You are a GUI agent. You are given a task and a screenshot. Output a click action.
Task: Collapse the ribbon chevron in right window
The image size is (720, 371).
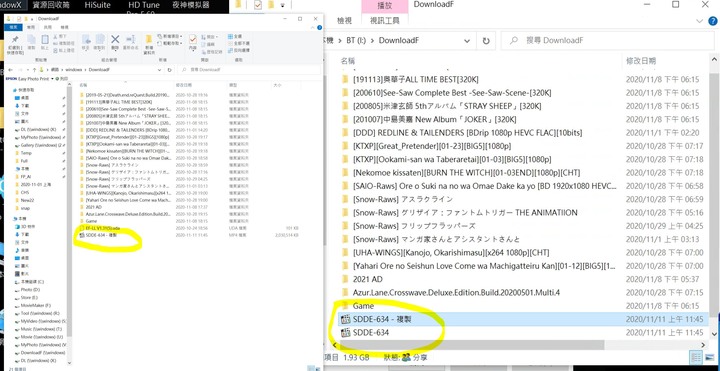click(700, 21)
